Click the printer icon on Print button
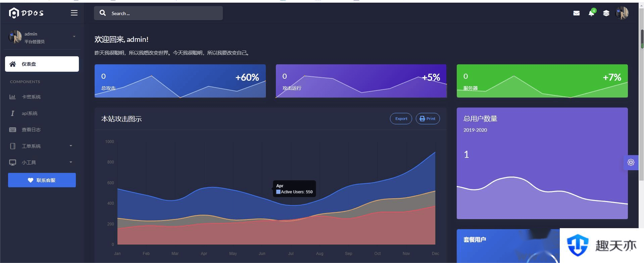 422,119
